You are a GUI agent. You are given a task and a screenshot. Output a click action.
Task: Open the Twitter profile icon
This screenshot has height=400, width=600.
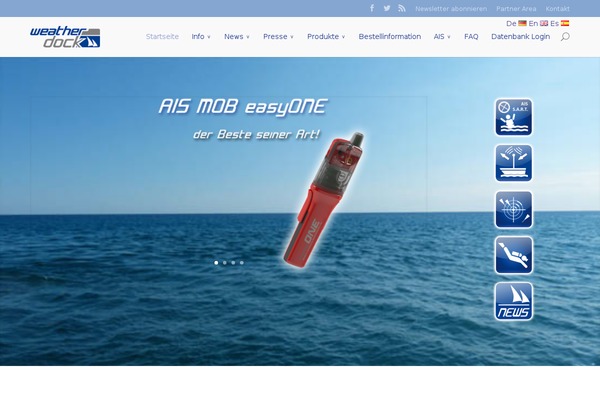(387, 8)
